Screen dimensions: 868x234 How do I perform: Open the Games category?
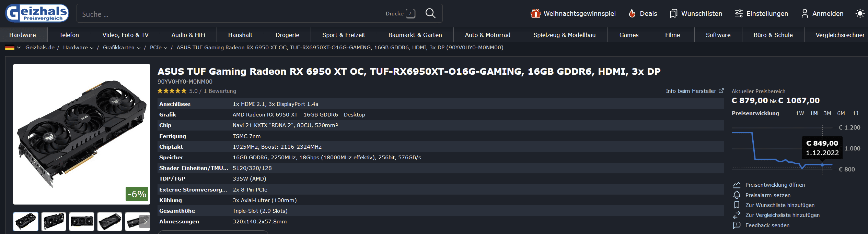[629, 35]
